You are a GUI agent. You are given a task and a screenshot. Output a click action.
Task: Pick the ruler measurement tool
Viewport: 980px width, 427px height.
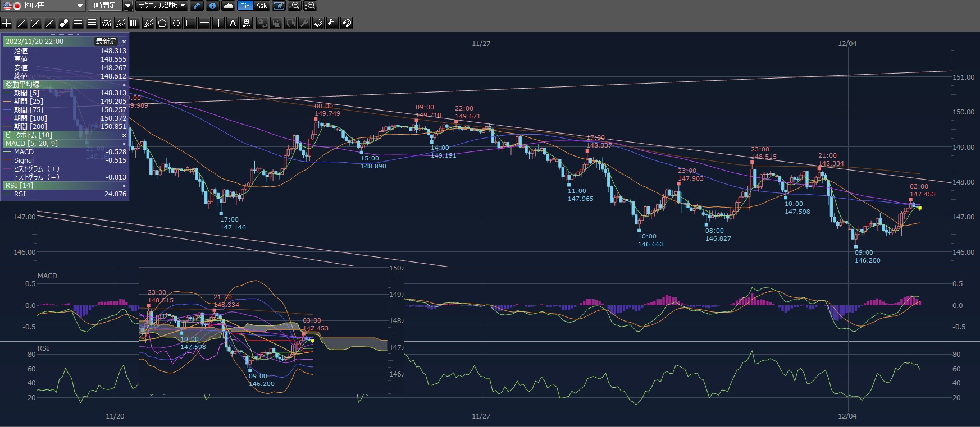(63, 23)
